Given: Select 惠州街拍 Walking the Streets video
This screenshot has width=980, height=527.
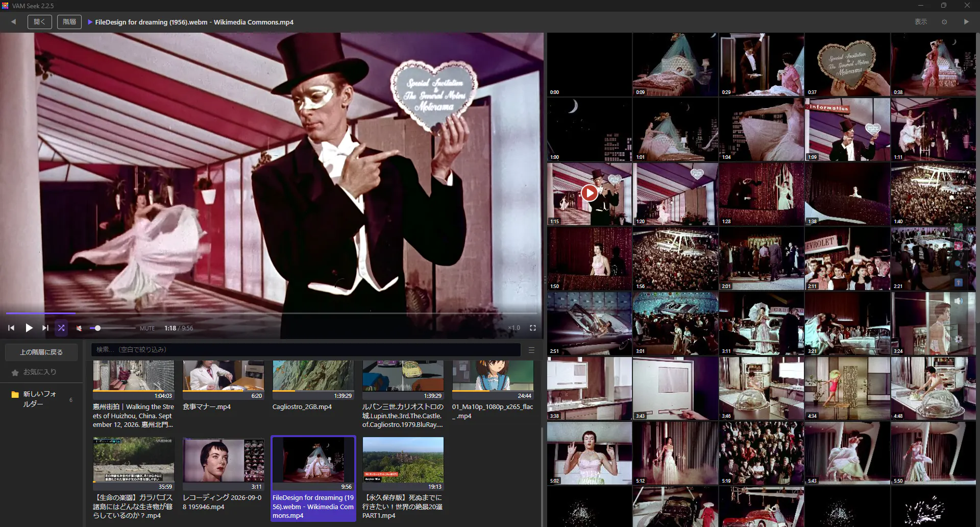Looking at the screenshot, I should tap(133, 394).
